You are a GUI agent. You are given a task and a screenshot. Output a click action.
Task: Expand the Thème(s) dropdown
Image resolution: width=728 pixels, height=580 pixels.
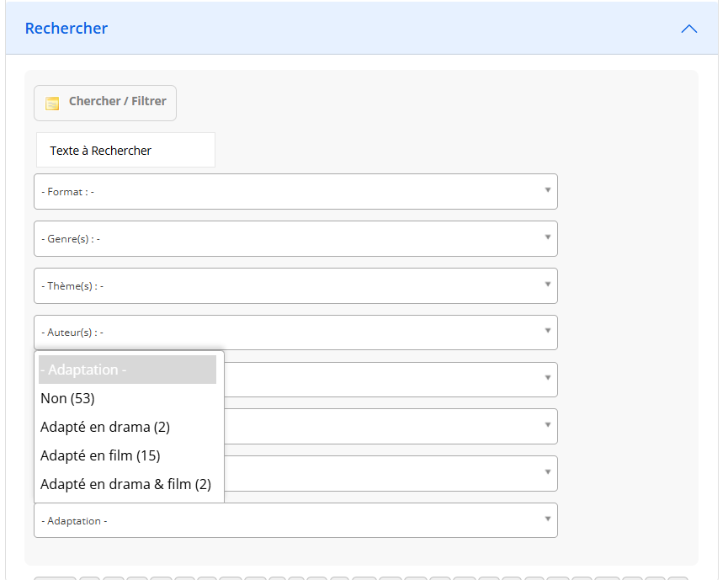click(295, 286)
